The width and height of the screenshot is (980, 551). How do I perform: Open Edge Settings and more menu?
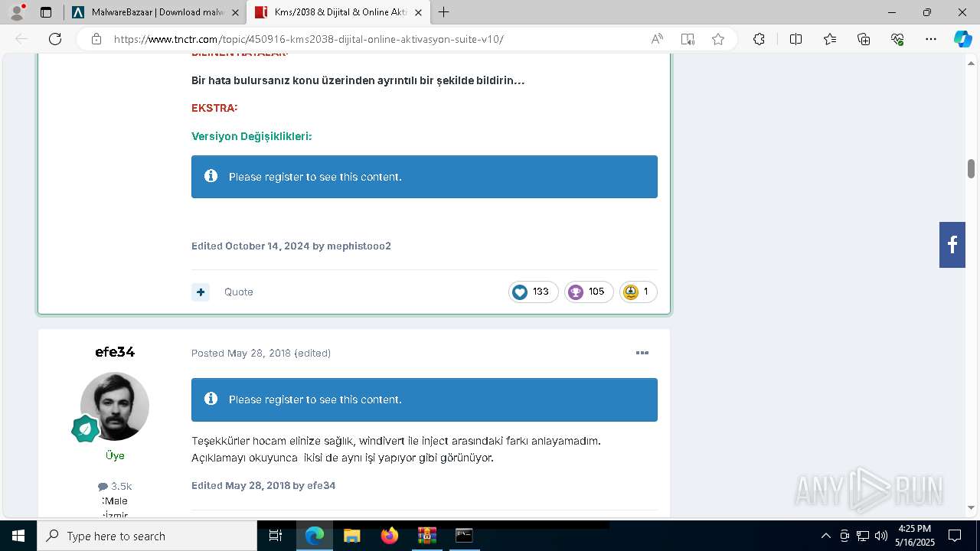(x=931, y=39)
